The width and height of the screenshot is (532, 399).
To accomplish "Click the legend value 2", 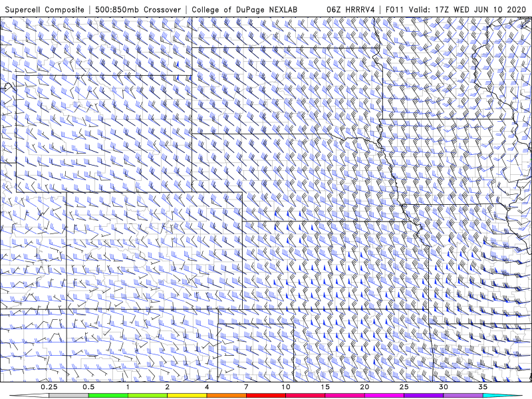I will [x=168, y=387].
